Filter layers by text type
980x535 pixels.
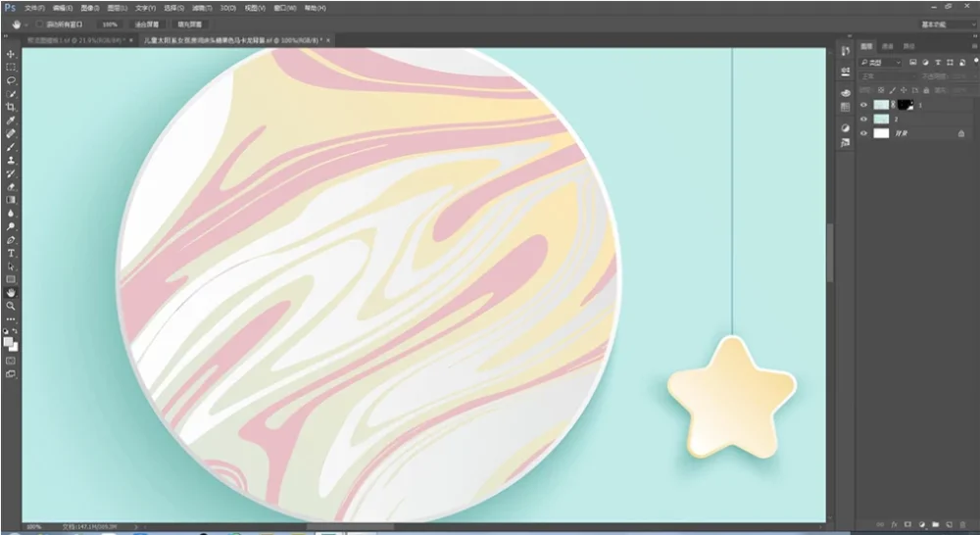coord(938,63)
